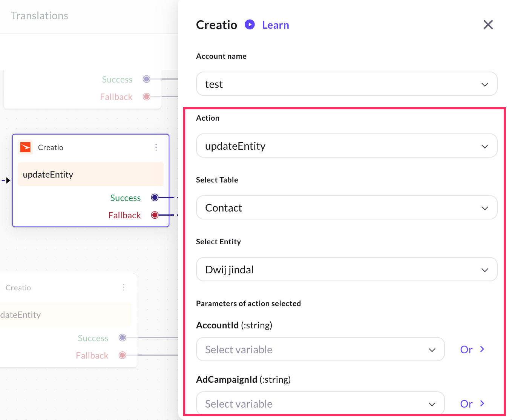Viewport: 512px width, 420px height.
Task: Open the Select Entity dropdown
Action: [x=346, y=270]
